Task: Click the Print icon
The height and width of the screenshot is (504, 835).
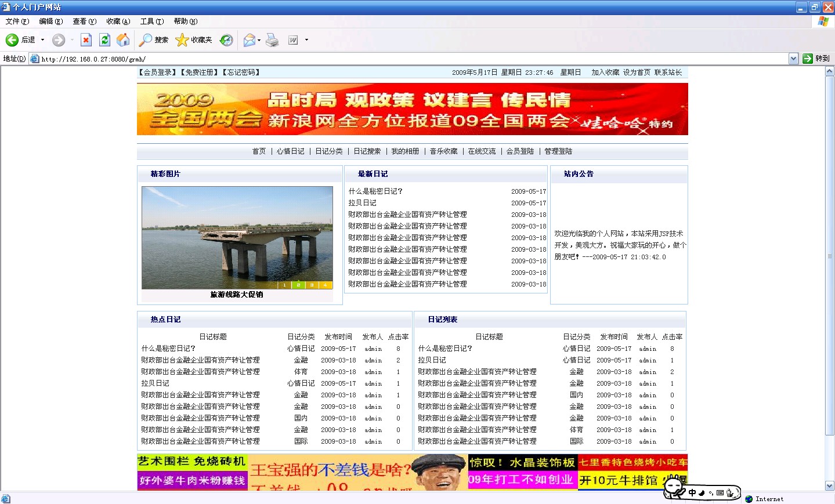Action: 272,40
